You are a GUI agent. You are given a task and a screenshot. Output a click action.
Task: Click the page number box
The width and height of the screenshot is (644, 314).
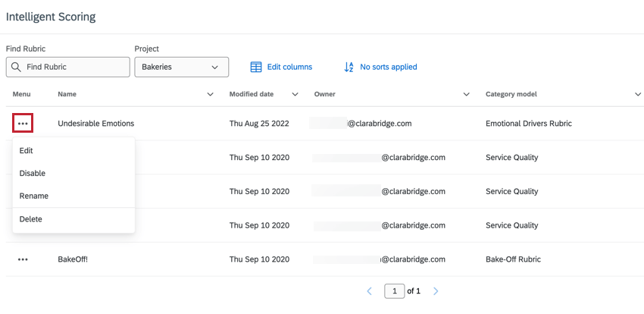(394, 291)
